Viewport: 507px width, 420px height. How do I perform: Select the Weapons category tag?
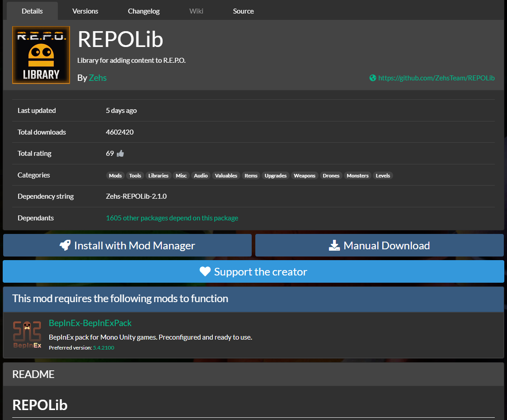click(x=305, y=175)
